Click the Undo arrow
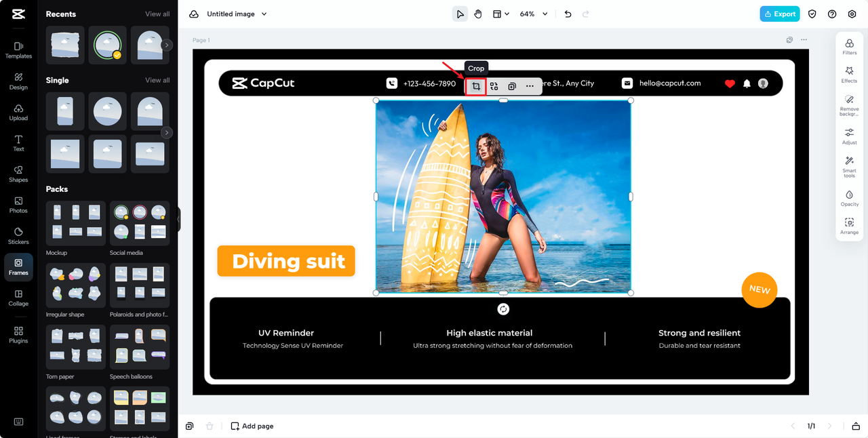 [x=568, y=14]
